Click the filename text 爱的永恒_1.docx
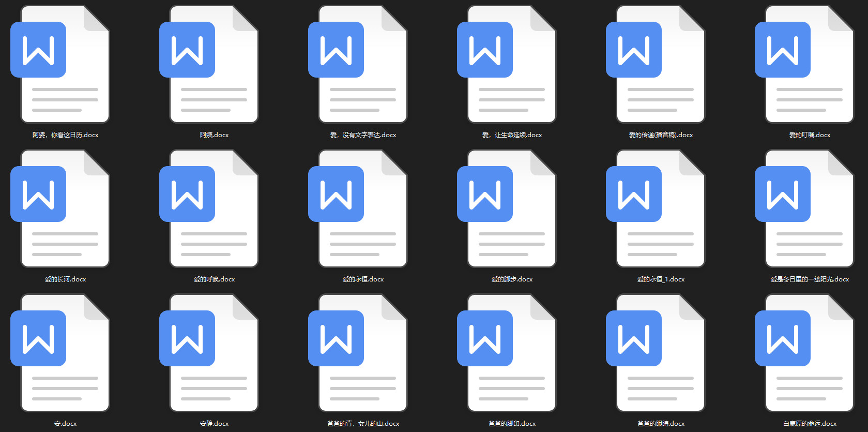Screen dimensions: 868x432 pos(661,279)
